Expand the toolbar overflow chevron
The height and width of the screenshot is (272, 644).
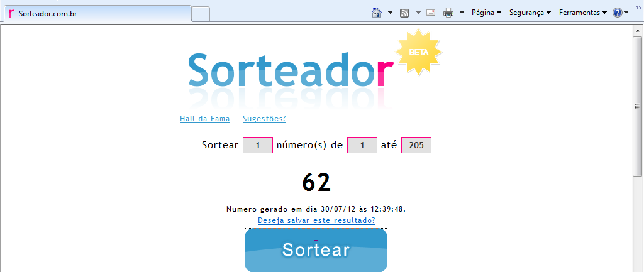pos(638,7)
